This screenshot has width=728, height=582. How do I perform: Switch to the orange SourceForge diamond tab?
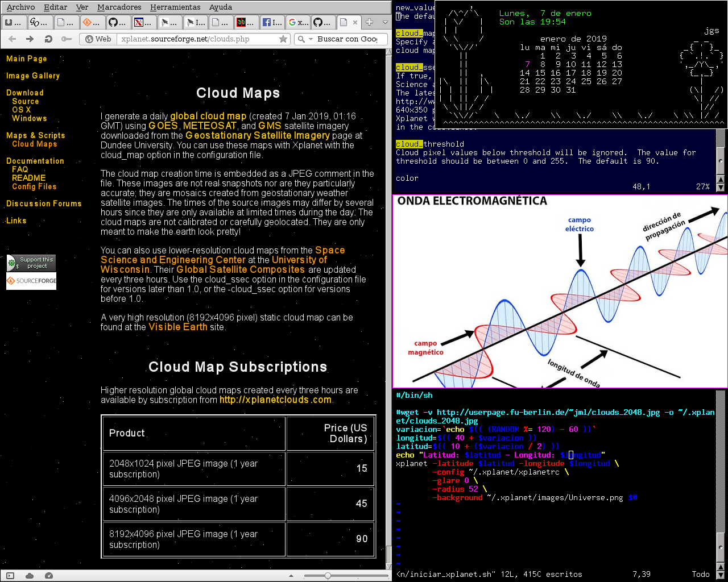click(92, 22)
